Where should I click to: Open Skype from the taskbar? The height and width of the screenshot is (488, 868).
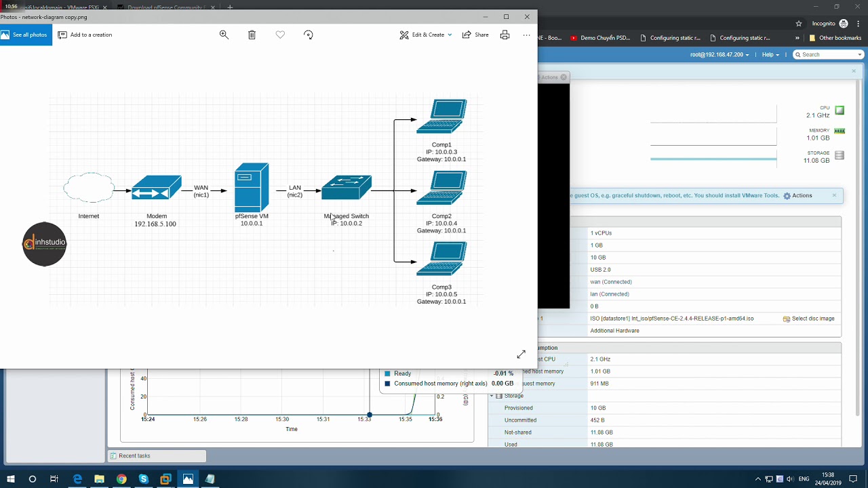pyautogui.click(x=144, y=479)
